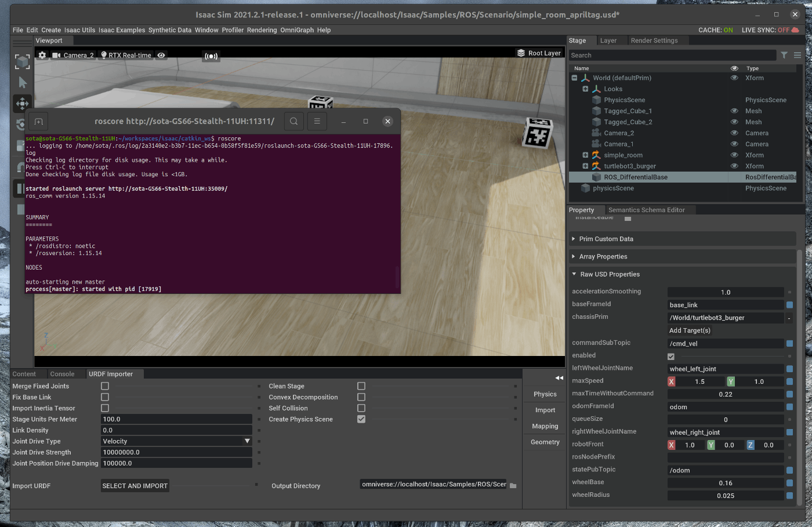The width and height of the screenshot is (812, 527).
Task: Switch to the Console tab
Action: click(x=62, y=374)
